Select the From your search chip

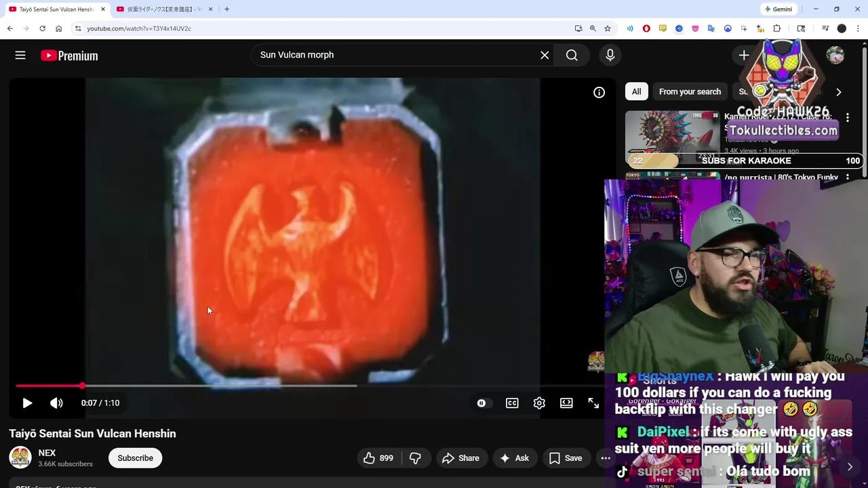[x=690, y=91]
